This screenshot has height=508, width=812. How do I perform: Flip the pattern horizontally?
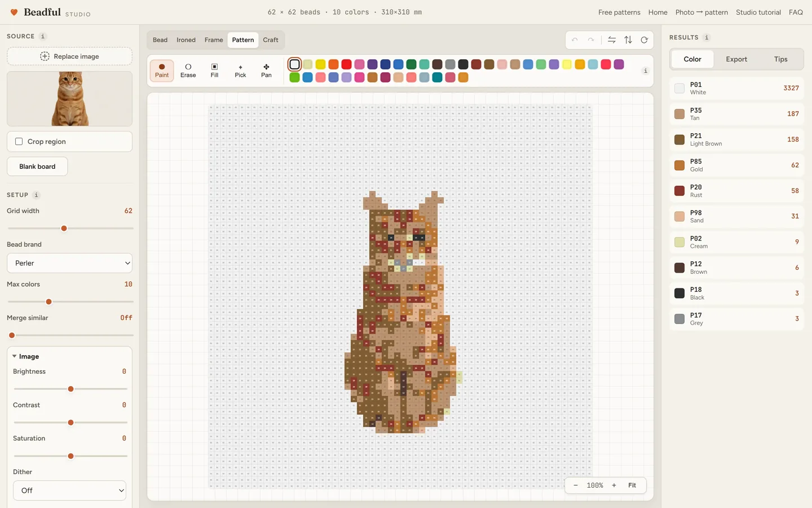tap(612, 40)
